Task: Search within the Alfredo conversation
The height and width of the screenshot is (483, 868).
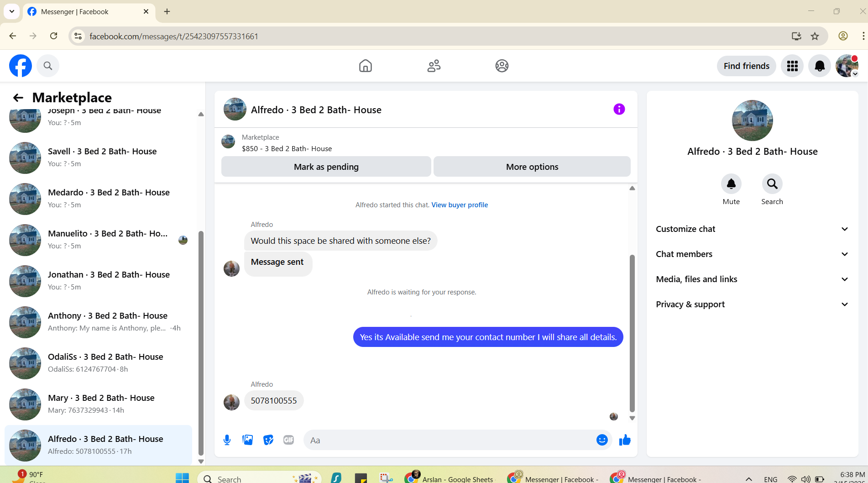Action: [x=772, y=184]
